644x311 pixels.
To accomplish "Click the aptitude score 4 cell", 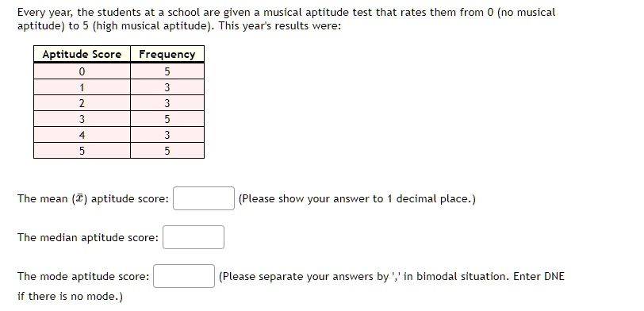I will (82, 135).
